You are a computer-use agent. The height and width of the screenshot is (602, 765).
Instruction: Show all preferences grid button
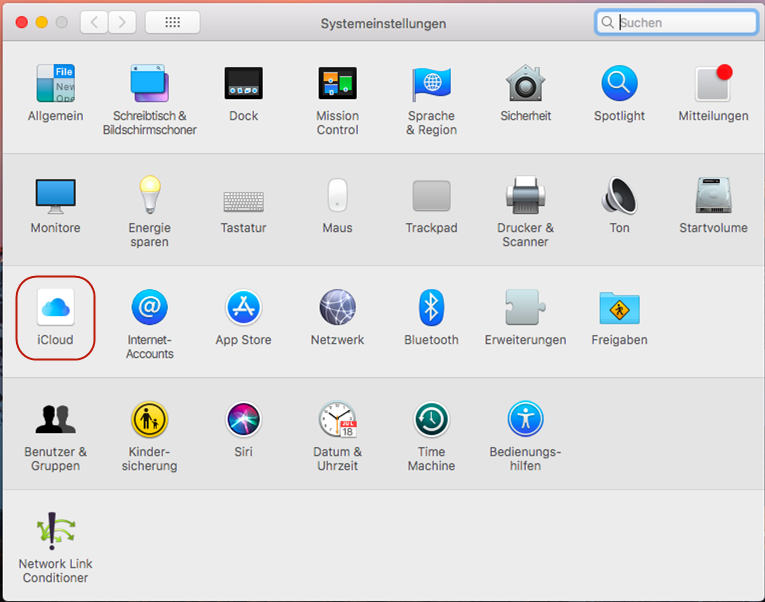point(173,22)
